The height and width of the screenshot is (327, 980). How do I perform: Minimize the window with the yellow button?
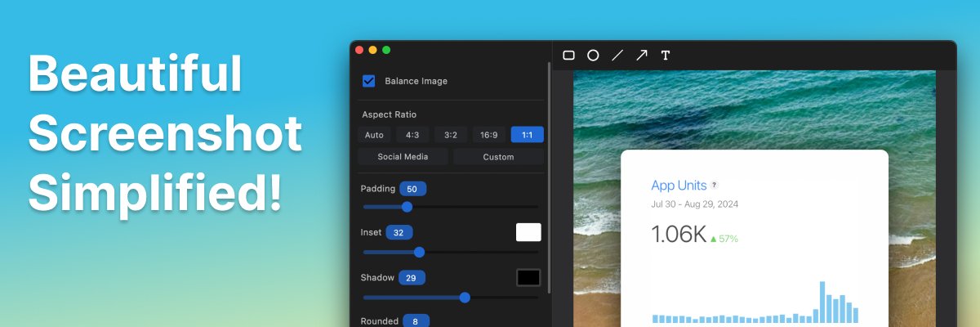click(x=372, y=50)
